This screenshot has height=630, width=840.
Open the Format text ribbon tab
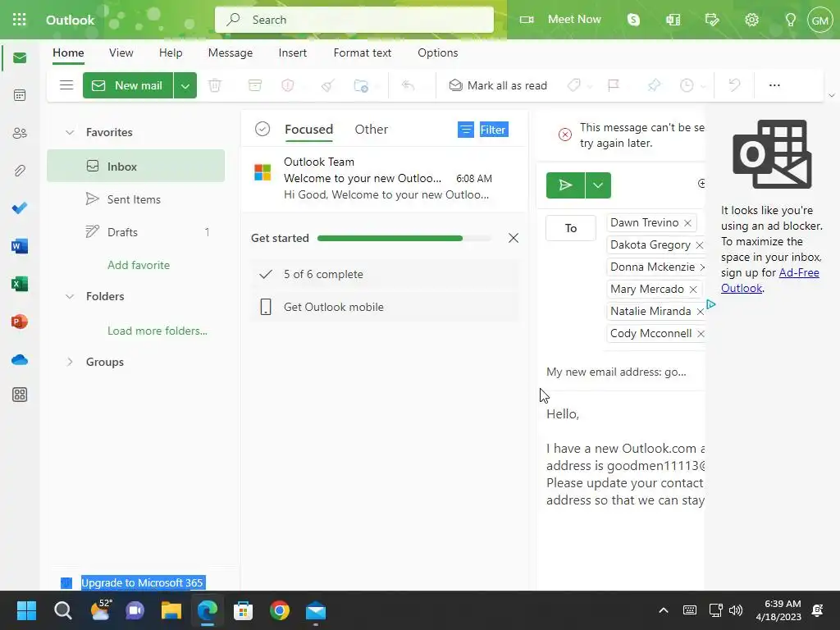(x=362, y=52)
